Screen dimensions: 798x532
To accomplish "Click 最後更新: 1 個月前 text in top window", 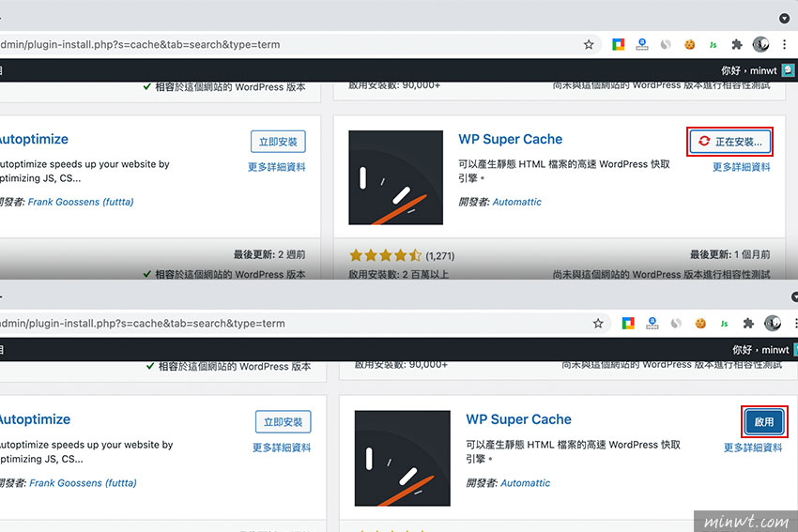I will click(729, 254).
